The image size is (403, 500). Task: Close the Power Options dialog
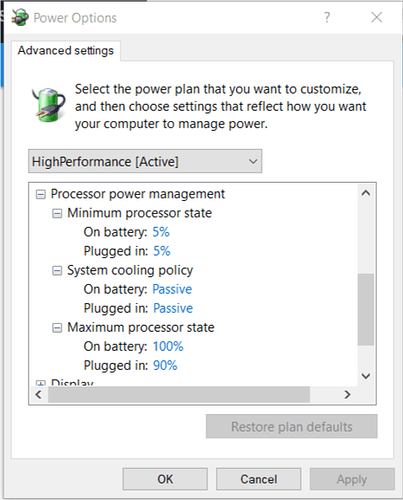[x=377, y=17]
